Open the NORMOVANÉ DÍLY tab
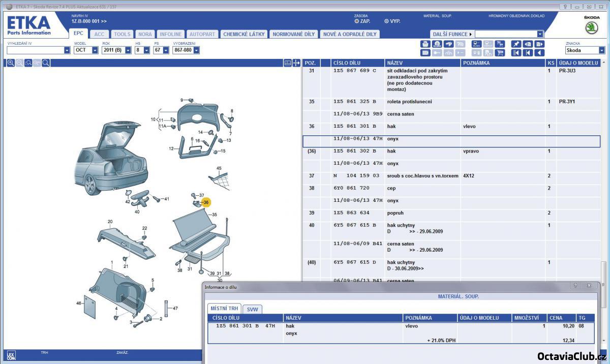The image size is (610, 364). (x=294, y=34)
